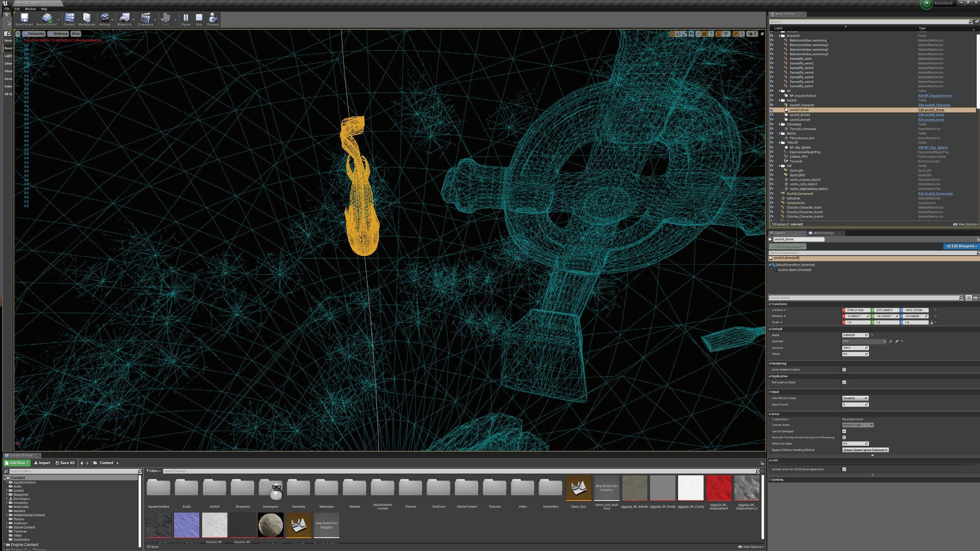980x551 pixels.
Task: Click the camera speed button in viewport
Action: [x=752, y=34]
